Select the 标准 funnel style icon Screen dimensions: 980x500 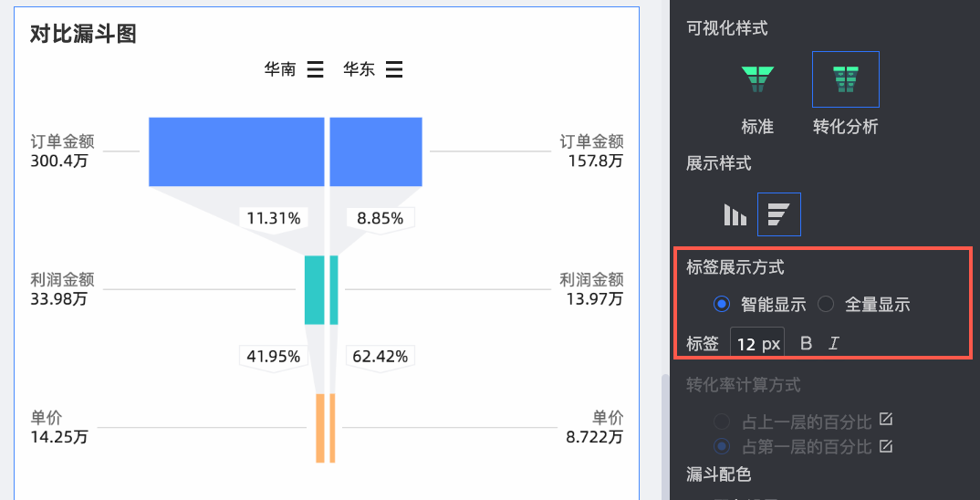click(757, 80)
